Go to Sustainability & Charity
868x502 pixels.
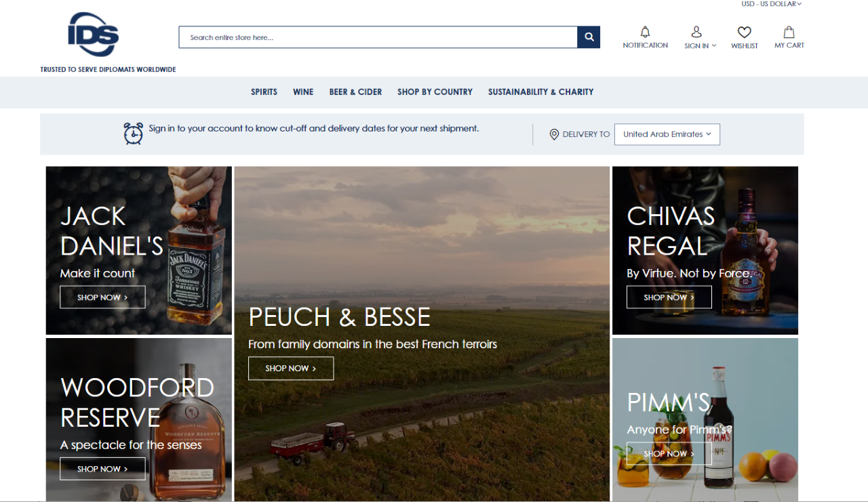point(540,92)
